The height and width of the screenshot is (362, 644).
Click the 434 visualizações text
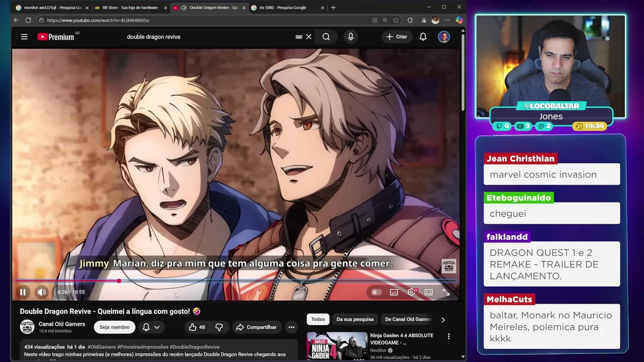point(44,347)
